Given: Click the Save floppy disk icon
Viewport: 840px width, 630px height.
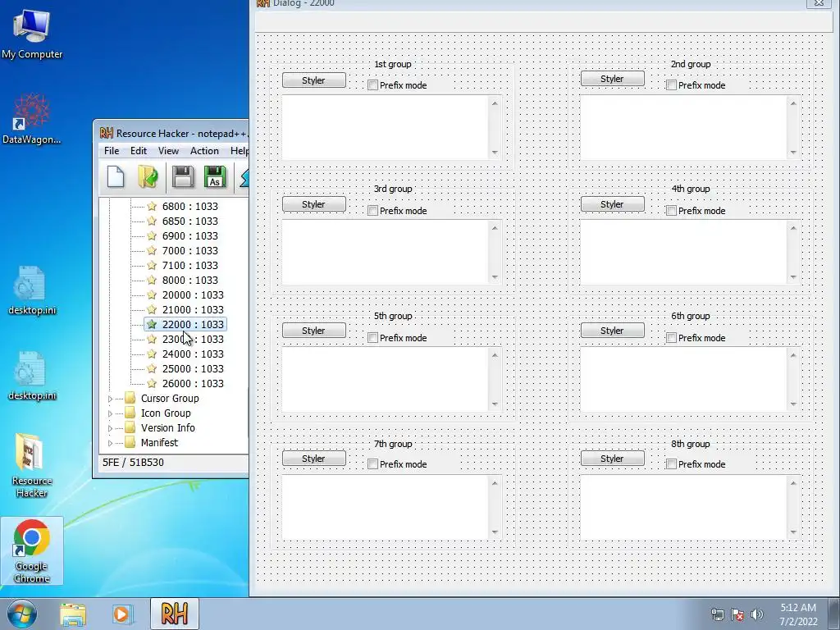Looking at the screenshot, I should [183, 177].
